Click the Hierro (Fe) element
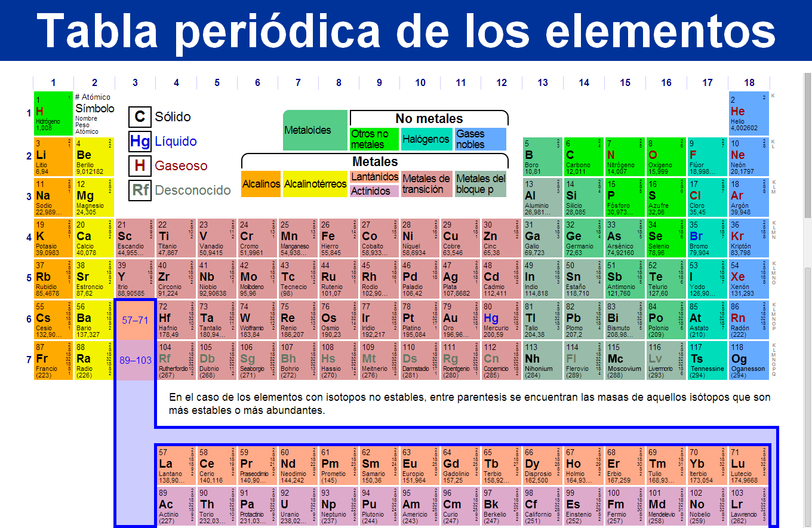Image resolution: width=812 pixels, height=528 pixels. (x=339, y=237)
